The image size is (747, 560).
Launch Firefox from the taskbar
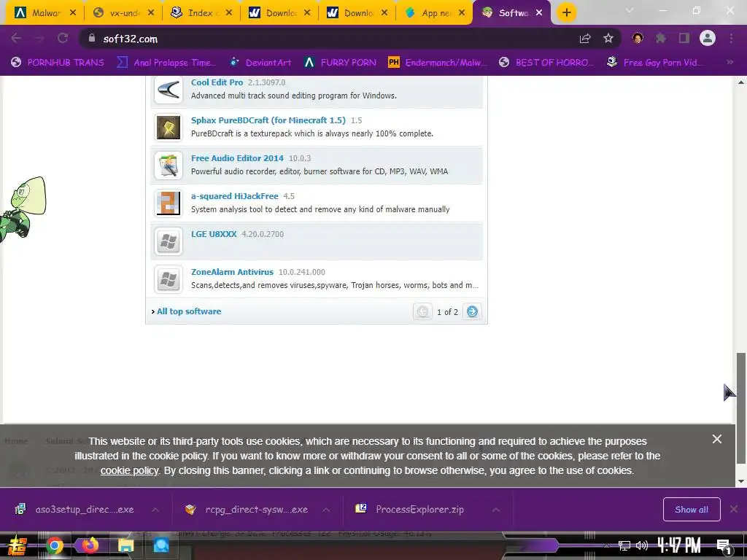[x=90, y=545]
